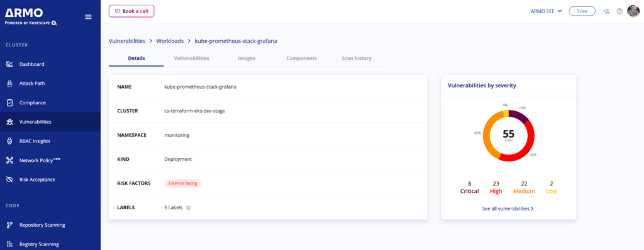Open the Dashboard sidebar icon

tap(10, 64)
